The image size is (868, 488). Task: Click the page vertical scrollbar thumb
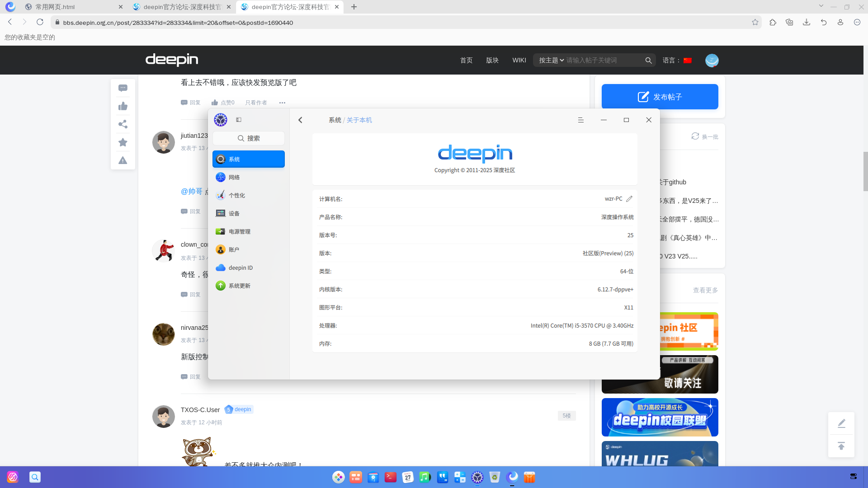(x=865, y=172)
